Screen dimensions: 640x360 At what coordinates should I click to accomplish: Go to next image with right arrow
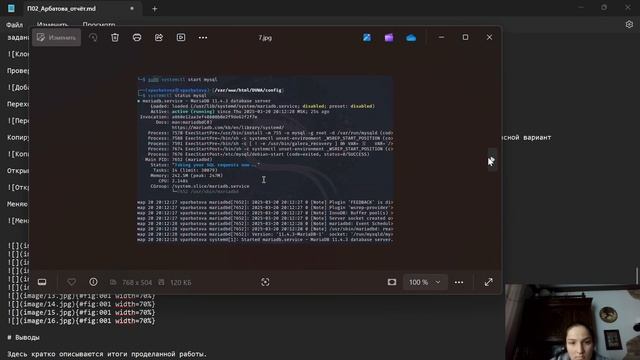point(492,160)
